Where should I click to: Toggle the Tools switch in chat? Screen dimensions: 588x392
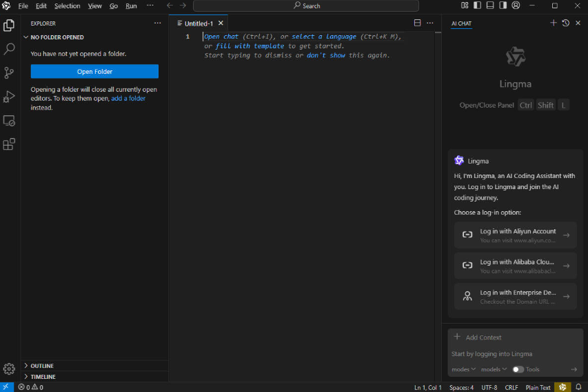518,369
